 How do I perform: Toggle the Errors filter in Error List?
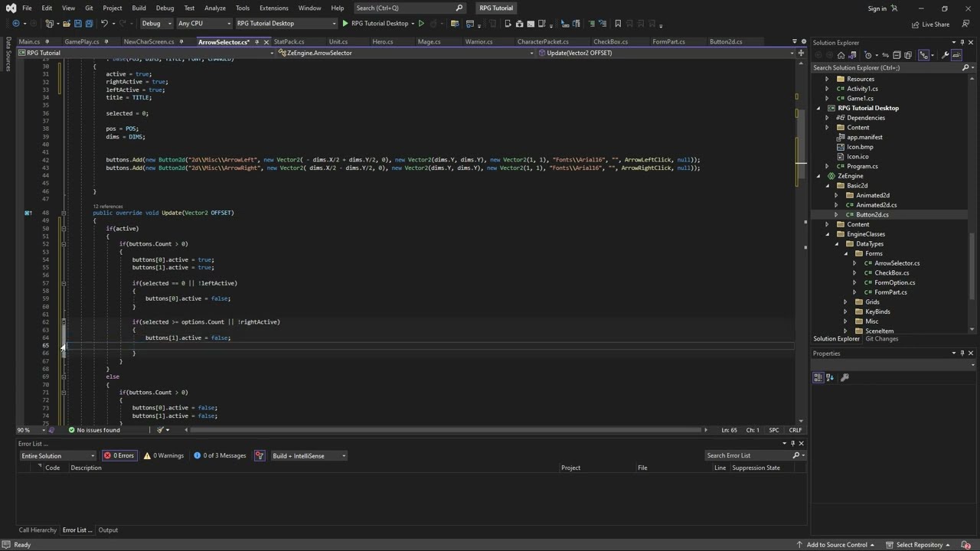(119, 455)
